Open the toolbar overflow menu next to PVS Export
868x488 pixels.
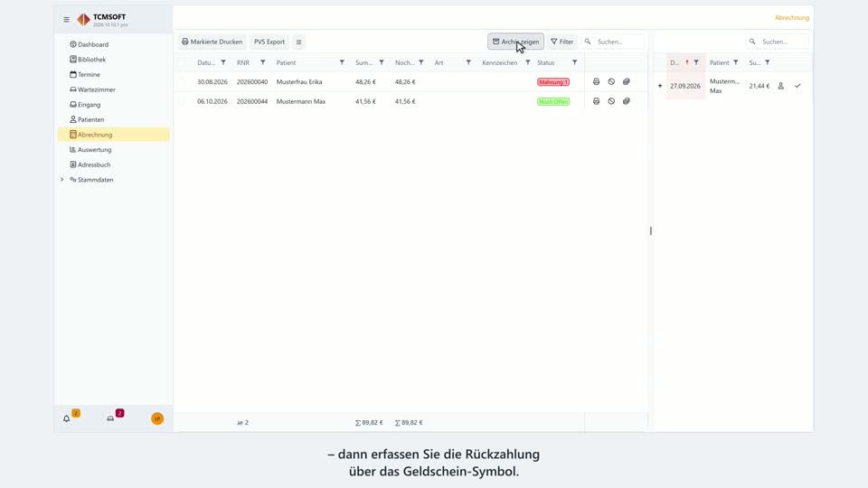[x=299, y=42]
